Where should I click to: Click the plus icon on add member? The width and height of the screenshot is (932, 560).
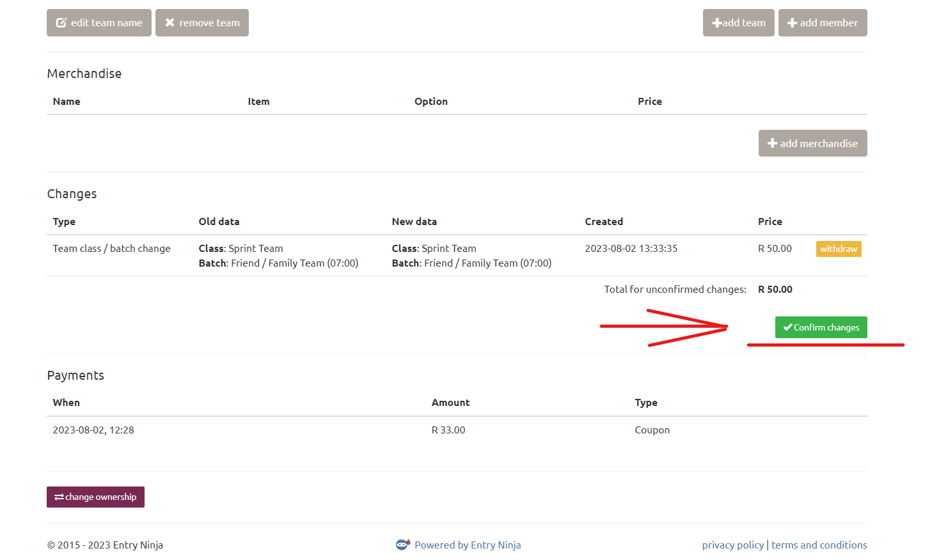pos(792,23)
